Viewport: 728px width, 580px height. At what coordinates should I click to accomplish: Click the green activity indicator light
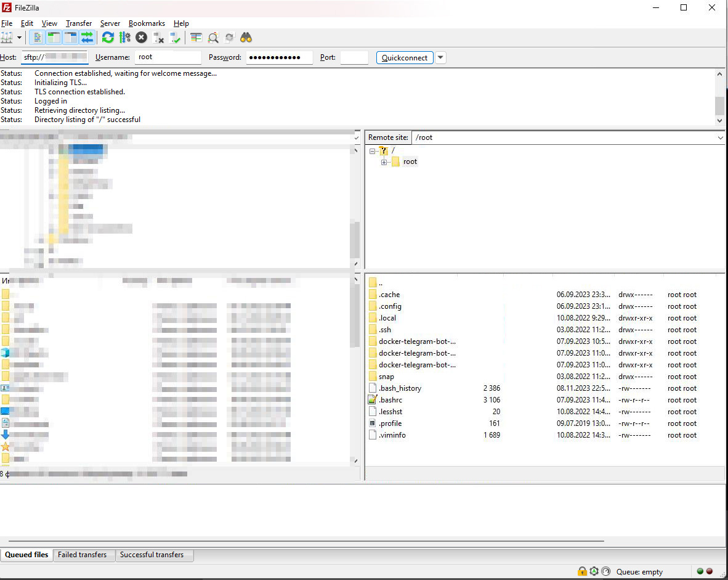[700, 571]
